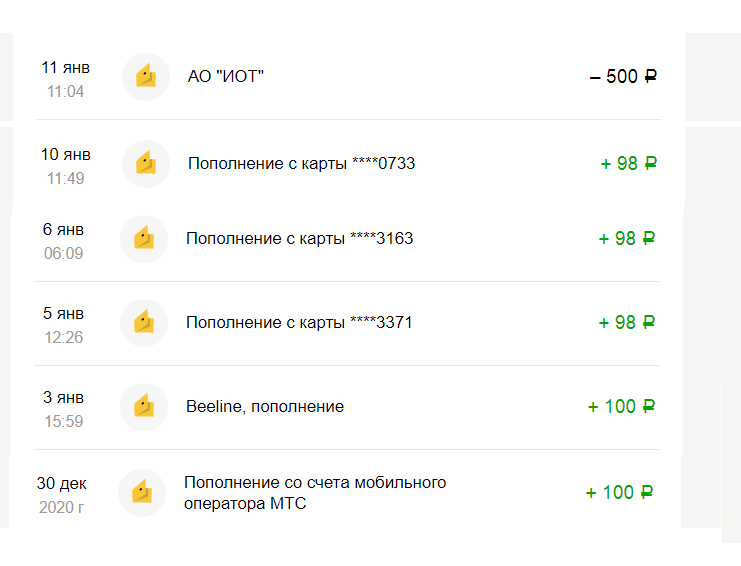The height and width of the screenshot is (566, 741).
Task: Click the 11 янв 11:04 date
Action: tap(65, 79)
